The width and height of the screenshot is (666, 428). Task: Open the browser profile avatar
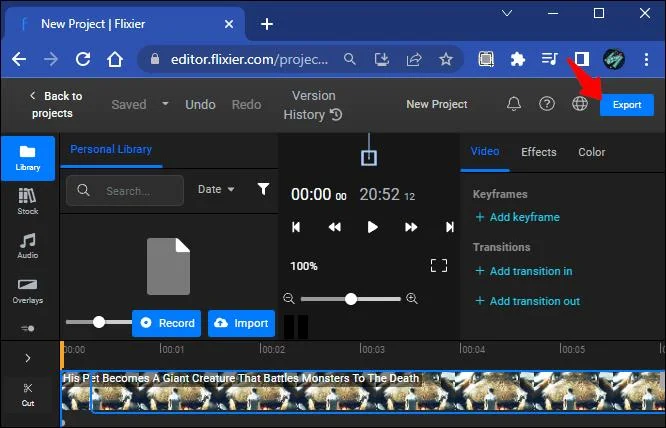(614, 59)
